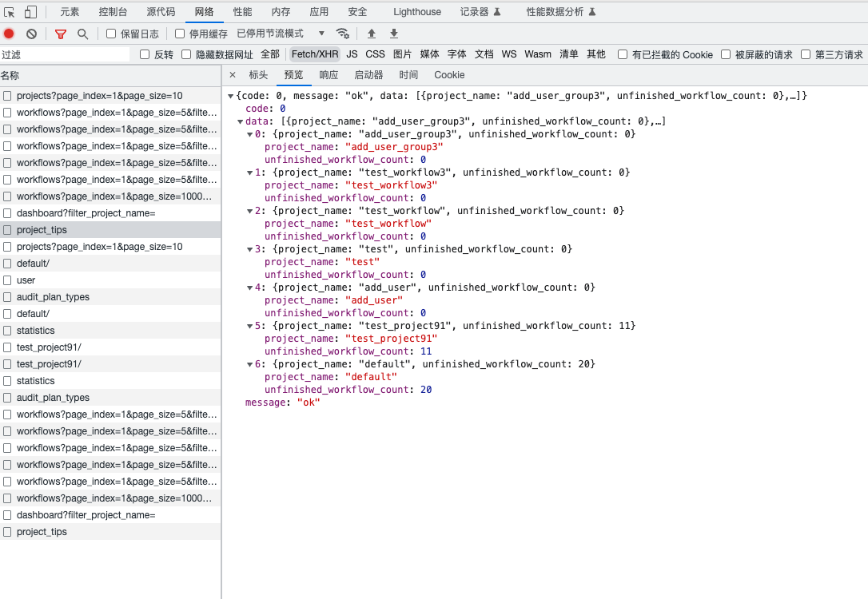Screen dimensions: 868x599
Task: Open the network conditions Wi-Fi icon
Action: [x=343, y=34]
